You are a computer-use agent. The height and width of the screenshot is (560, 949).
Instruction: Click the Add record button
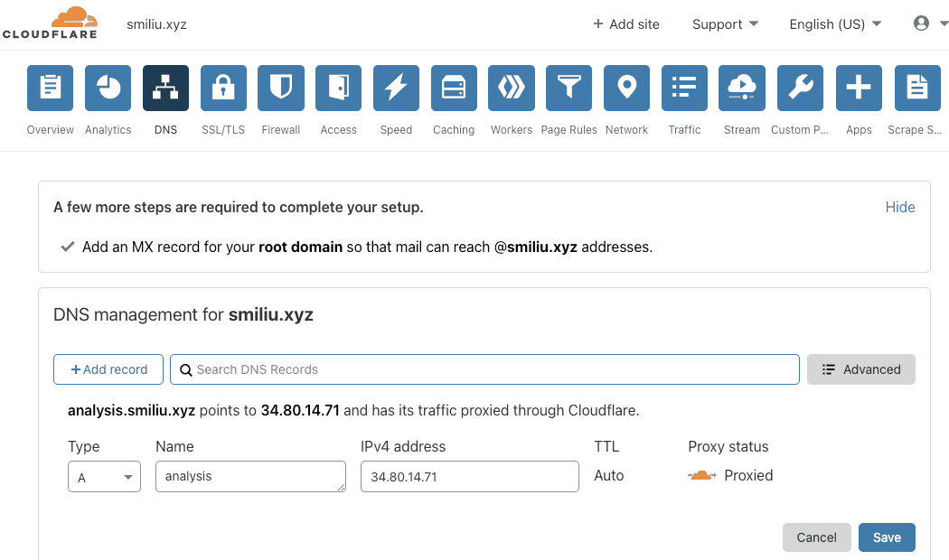tap(108, 369)
